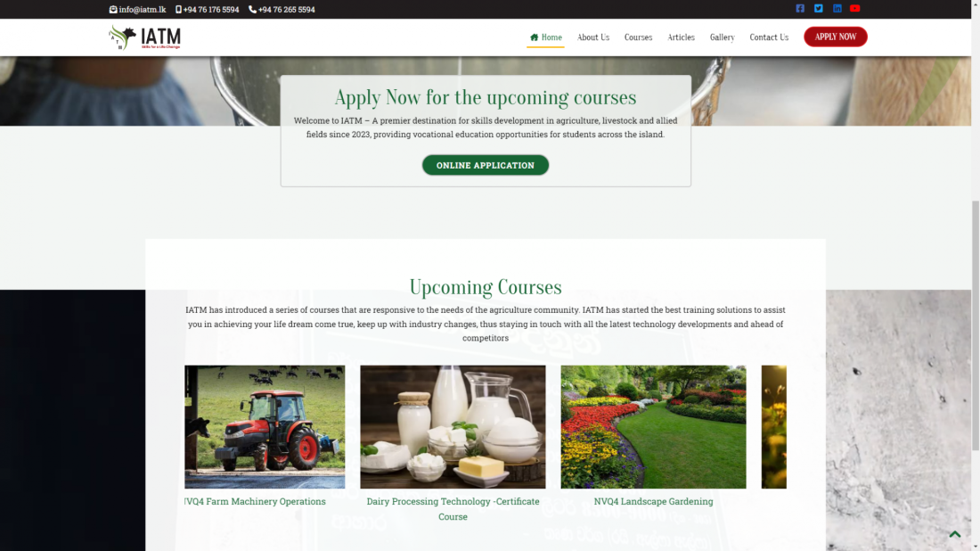This screenshot has width=980, height=551.
Task: Click the ONLINE APPLICATION button
Action: pos(486,165)
